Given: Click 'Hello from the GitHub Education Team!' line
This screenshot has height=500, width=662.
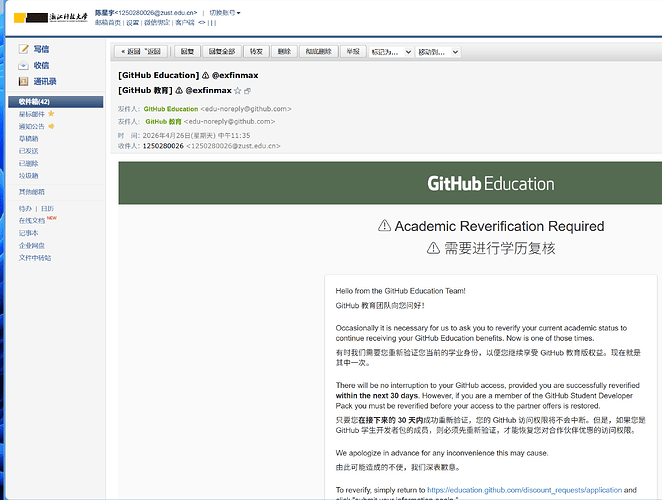Looking at the screenshot, I should tap(400, 291).
